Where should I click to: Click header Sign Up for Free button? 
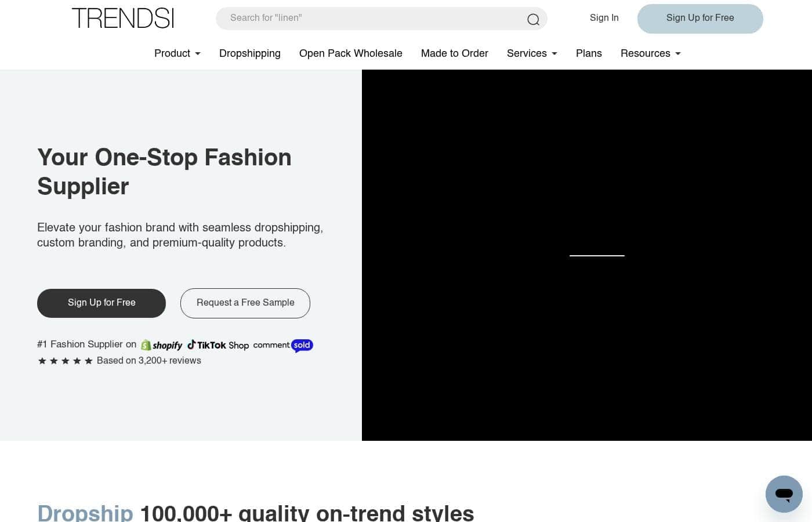tap(700, 19)
